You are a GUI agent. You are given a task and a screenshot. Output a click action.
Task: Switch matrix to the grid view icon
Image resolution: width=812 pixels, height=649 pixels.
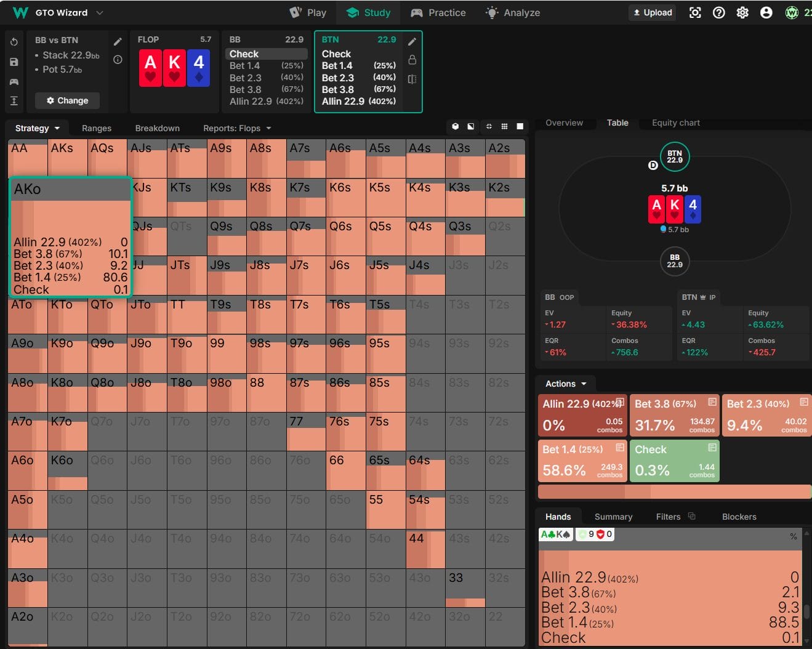pos(504,126)
